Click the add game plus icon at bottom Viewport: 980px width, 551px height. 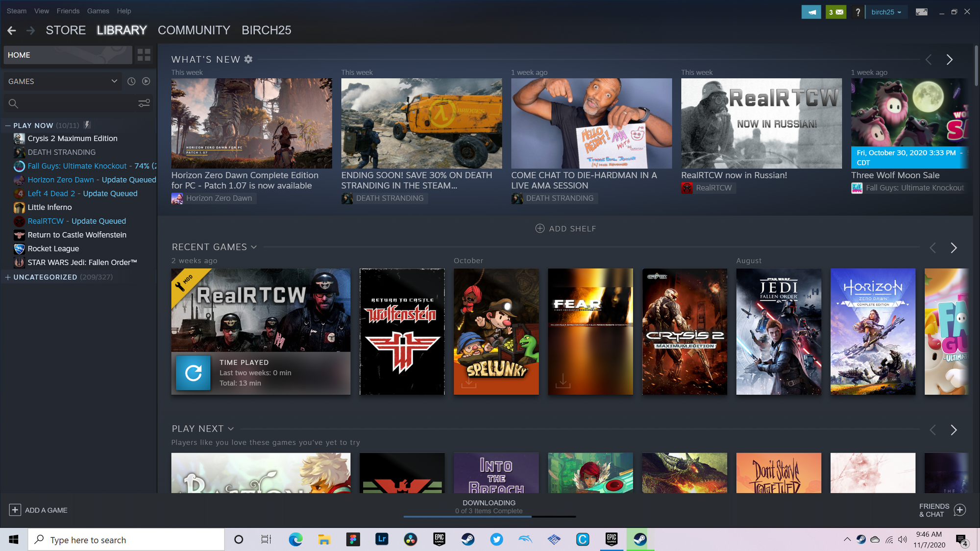pos(14,509)
